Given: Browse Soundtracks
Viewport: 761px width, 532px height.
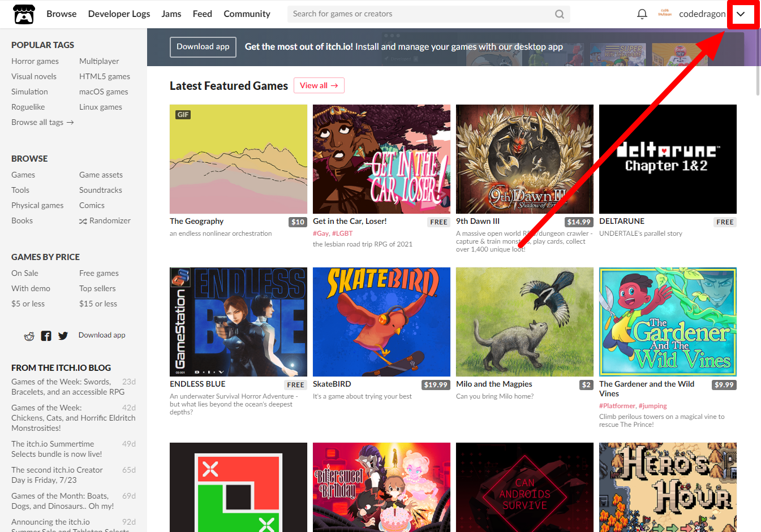Looking at the screenshot, I should tap(101, 190).
